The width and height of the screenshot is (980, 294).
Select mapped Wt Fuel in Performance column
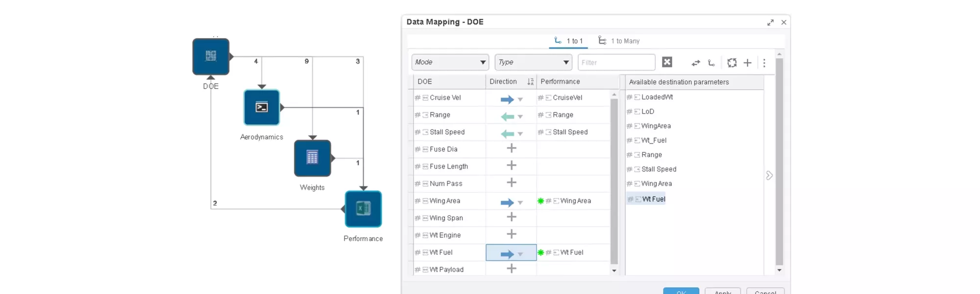572,252
